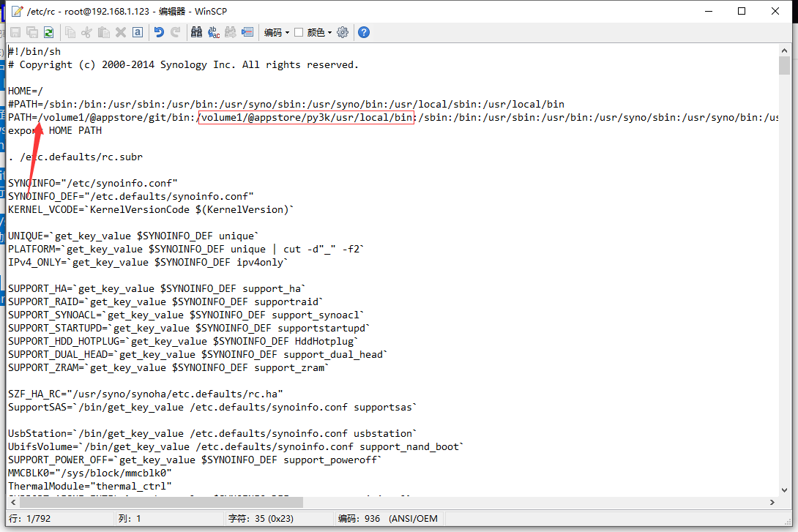Click the HOME=/ line
This screenshot has width=798, height=532.
pos(26,91)
